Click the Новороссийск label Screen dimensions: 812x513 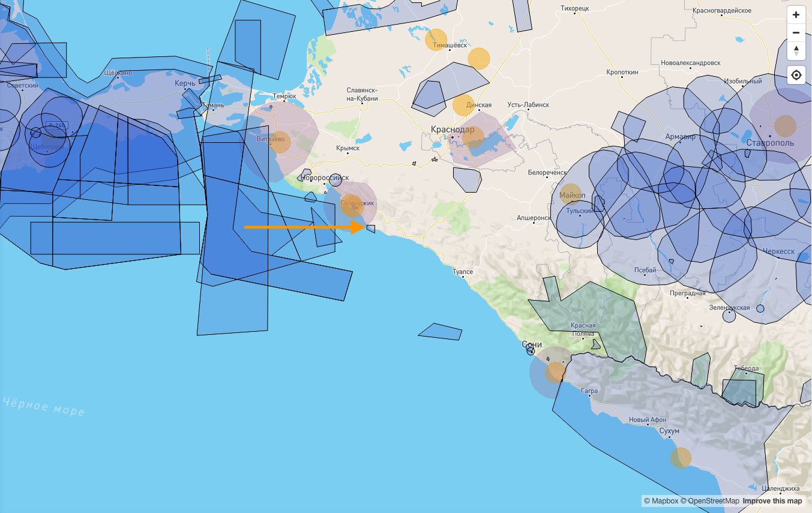point(324,178)
